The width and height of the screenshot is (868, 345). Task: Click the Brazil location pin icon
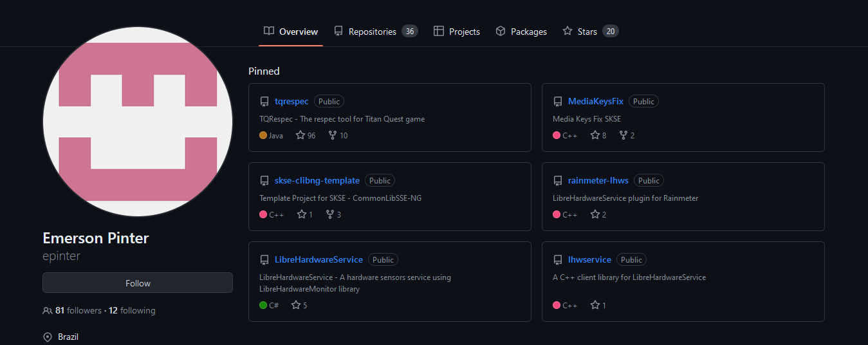pyautogui.click(x=48, y=337)
